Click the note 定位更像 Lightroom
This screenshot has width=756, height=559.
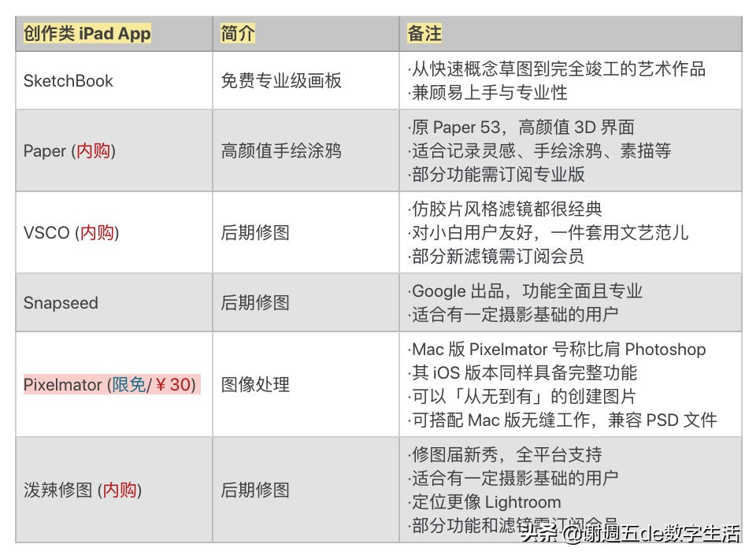487,502
